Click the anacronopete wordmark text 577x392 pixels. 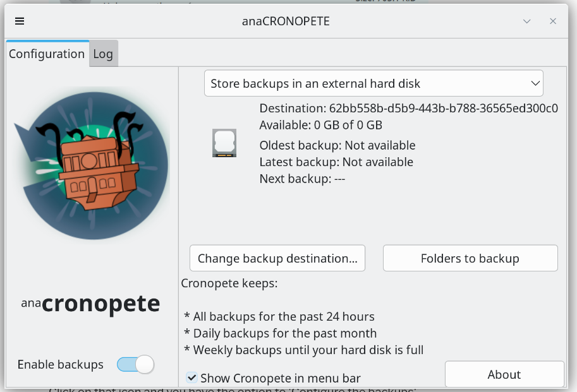(90, 304)
